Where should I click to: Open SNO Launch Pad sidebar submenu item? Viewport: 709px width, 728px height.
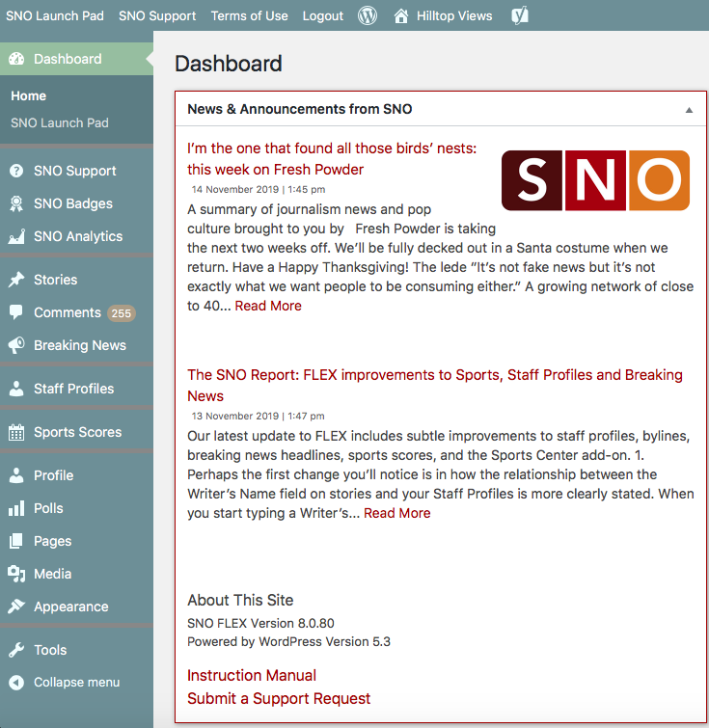(60, 122)
